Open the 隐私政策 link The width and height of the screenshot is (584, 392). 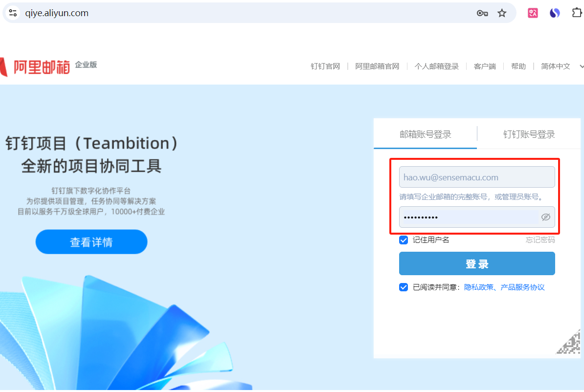(479, 287)
